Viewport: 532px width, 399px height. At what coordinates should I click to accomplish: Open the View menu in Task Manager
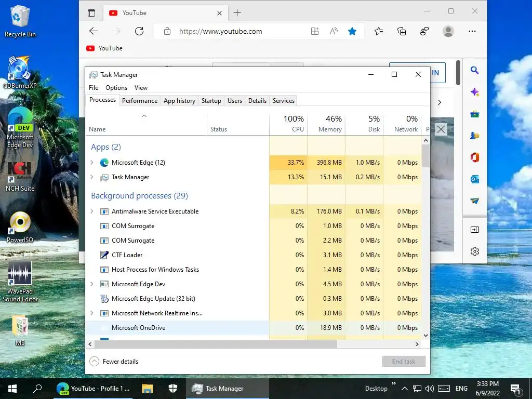[141, 87]
